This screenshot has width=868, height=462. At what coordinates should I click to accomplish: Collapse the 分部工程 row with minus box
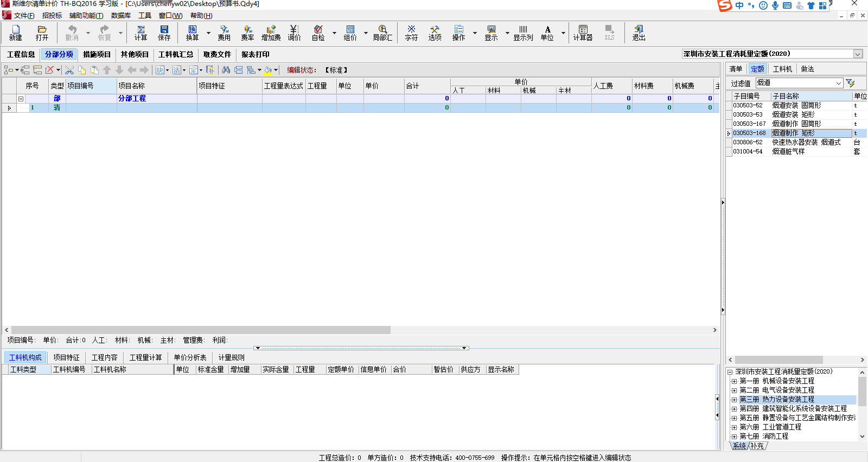(21, 99)
